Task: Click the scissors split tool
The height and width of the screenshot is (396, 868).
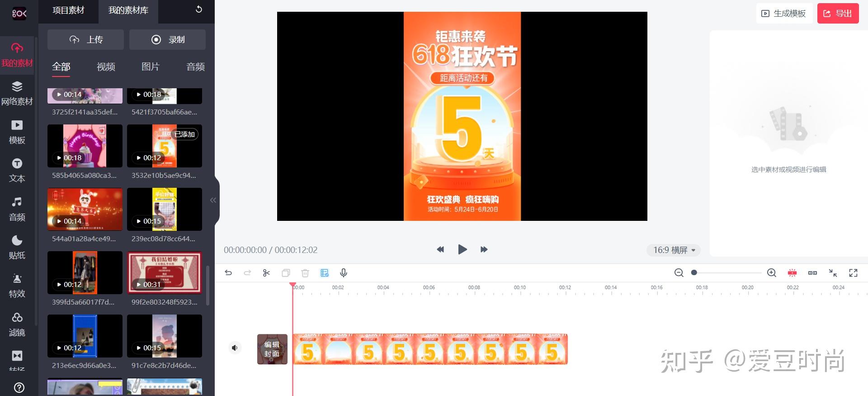Action: tap(266, 273)
